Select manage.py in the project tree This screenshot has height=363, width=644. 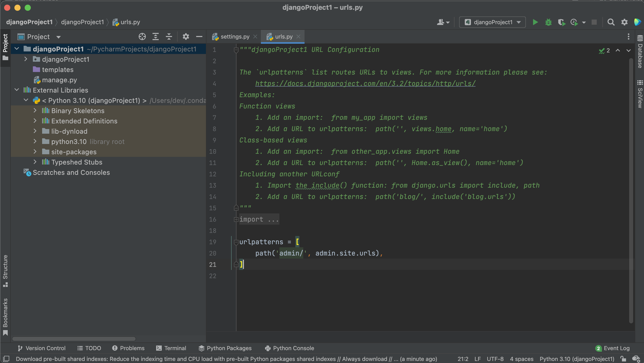pyautogui.click(x=59, y=80)
